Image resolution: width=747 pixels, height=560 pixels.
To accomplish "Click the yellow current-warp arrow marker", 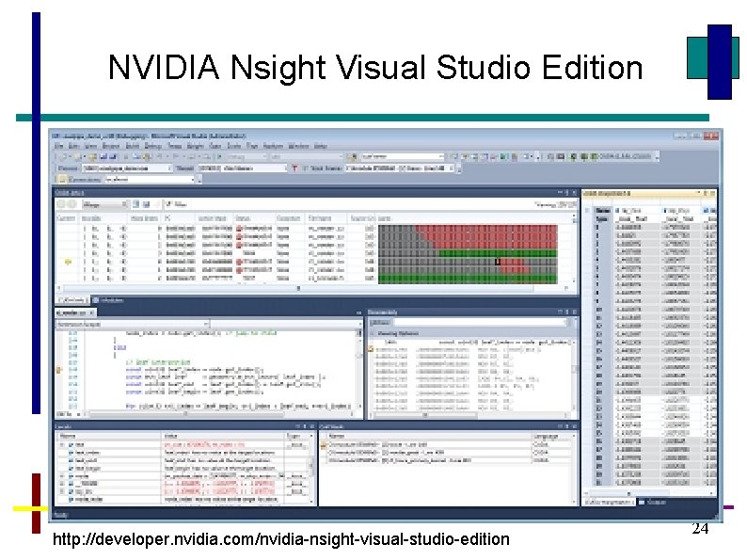I will click(68, 262).
